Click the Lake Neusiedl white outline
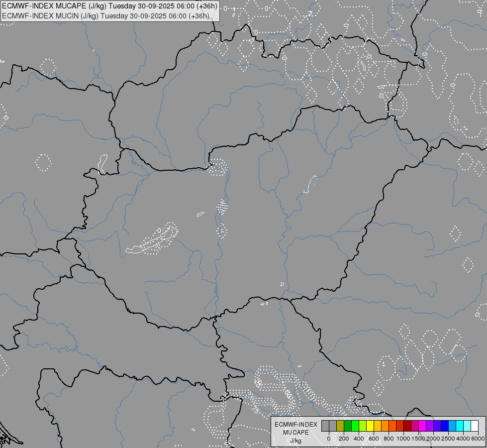 pyautogui.click(x=103, y=164)
